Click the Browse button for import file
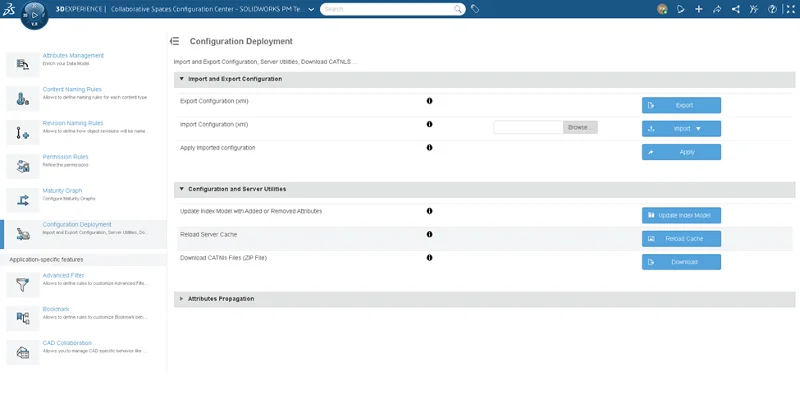This screenshot has height=400, width=800. 579,128
